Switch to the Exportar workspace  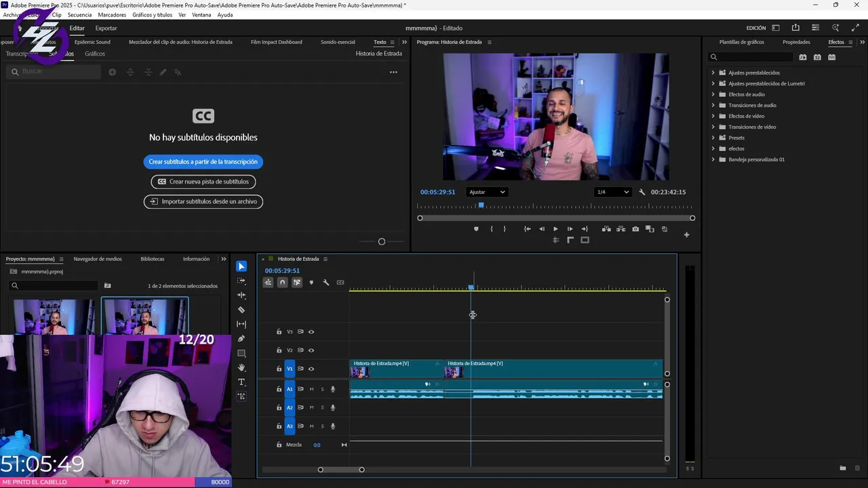[106, 28]
